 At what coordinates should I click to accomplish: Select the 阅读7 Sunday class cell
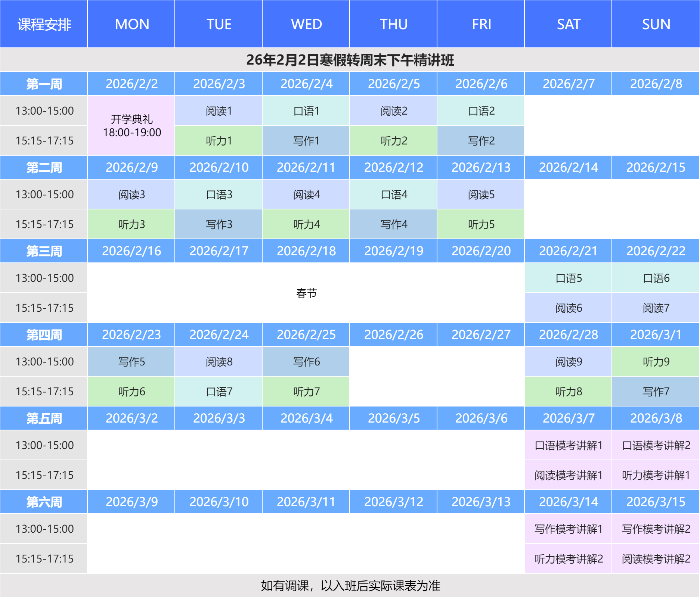(656, 308)
